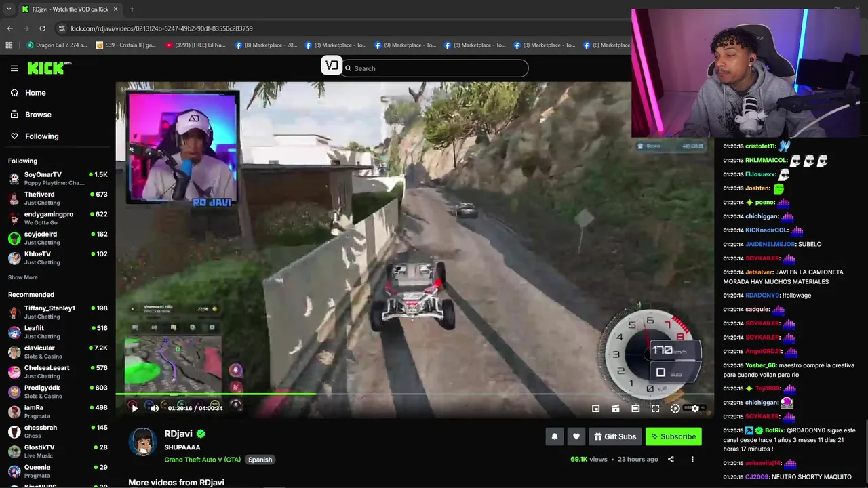
Task: Open the (9) Marketplace Facebook bookmark
Action: pos(404,45)
